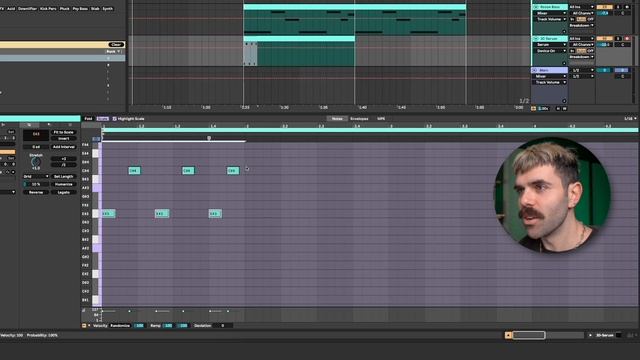Viewport: 640px width, 360px height.
Task: Disarm the 30 Serum record button
Action: tap(627, 38)
